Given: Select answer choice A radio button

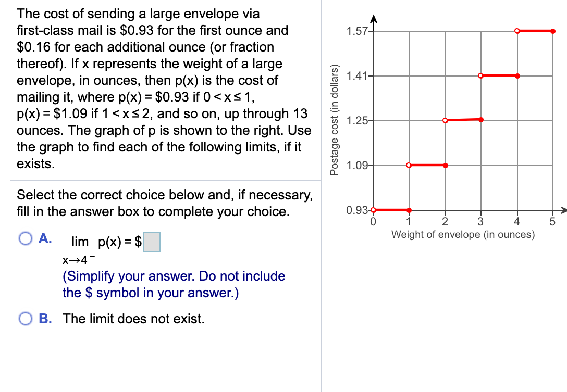Looking at the screenshot, I should click(x=24, y=239).
